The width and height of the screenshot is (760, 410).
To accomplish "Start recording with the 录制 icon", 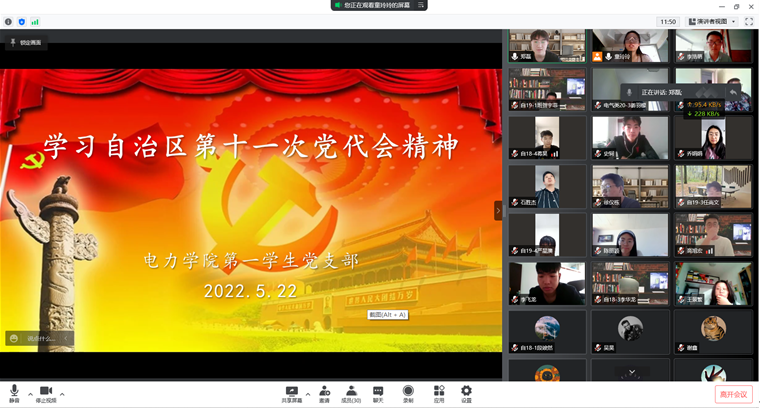I will 408,394.
